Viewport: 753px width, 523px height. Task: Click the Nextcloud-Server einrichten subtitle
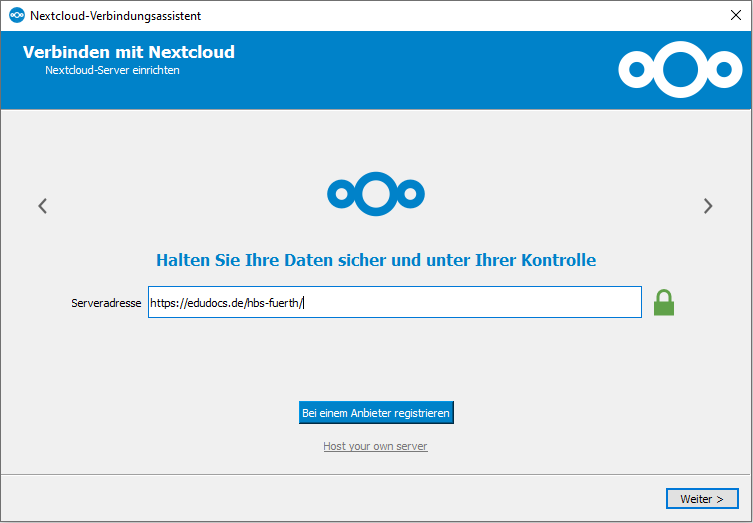click(x=112, y=70)
